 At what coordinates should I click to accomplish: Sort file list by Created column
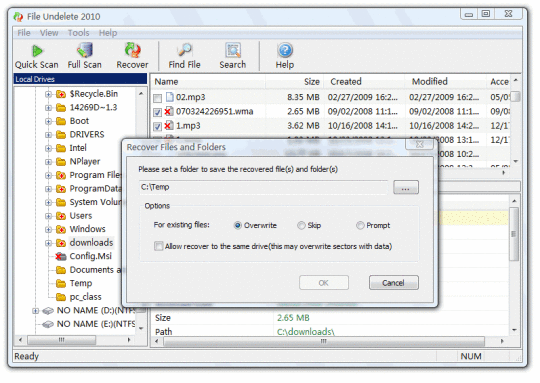coord(364,82)
